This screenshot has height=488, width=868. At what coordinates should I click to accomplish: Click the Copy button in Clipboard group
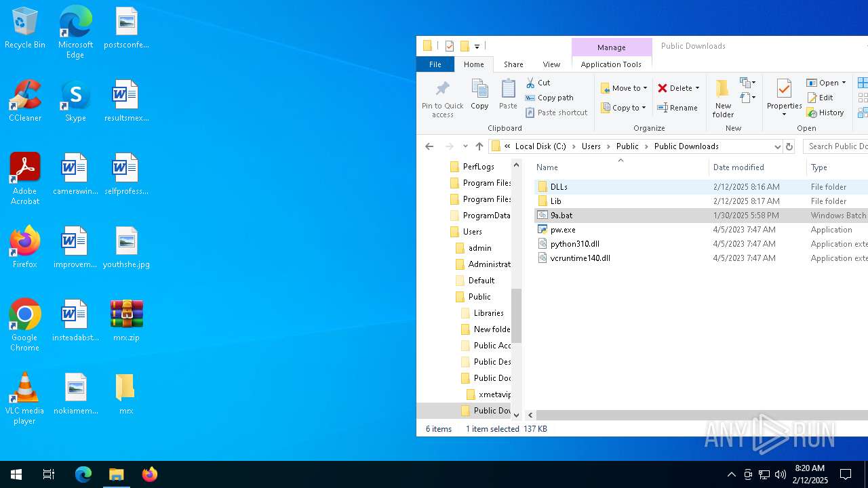click(479, 94)
